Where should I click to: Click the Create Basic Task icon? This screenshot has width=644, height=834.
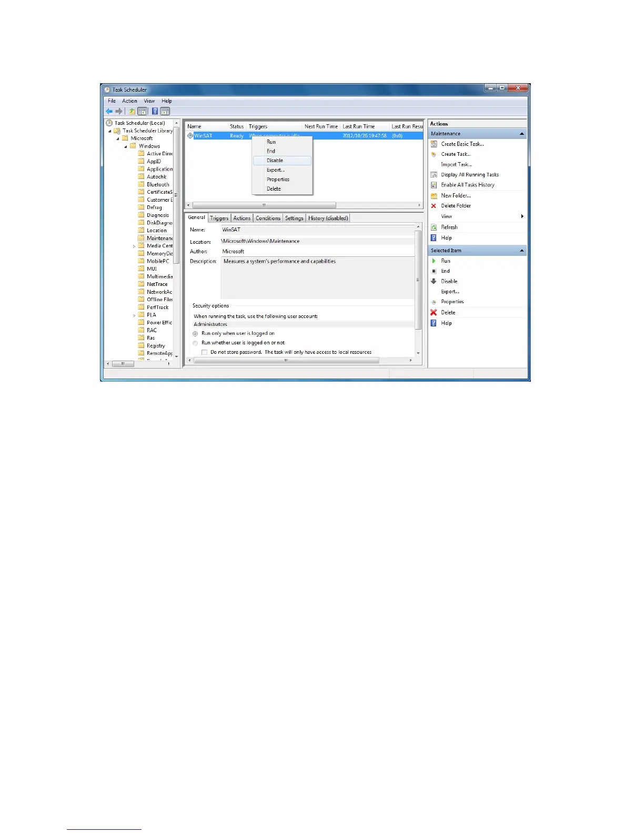coord(434,144)
